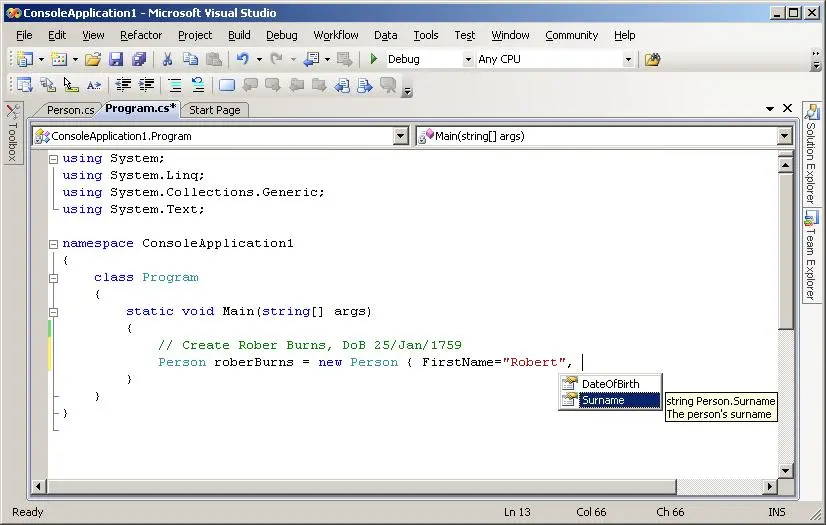Click the Find in Files binoculars-folder icon
The height and width of the screenshot is (525, 826).
pos(652,59)
